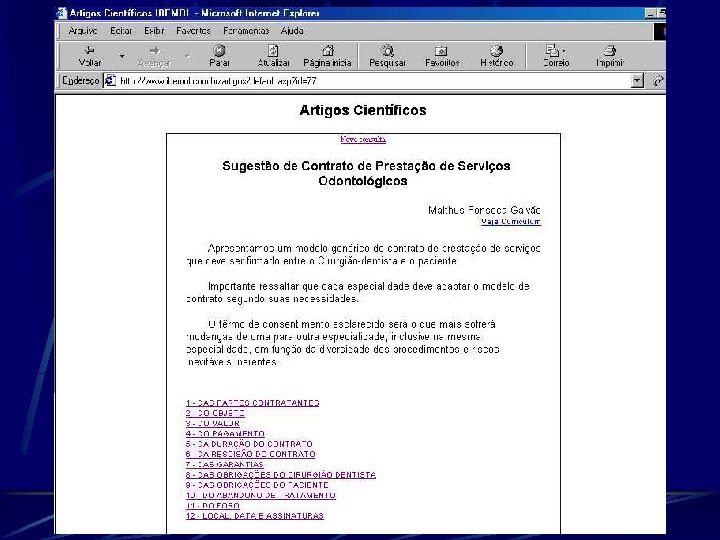Open the Ajuda menu
Image resolution: width=720 pixels, height=540 pixels.
(292, 31)
